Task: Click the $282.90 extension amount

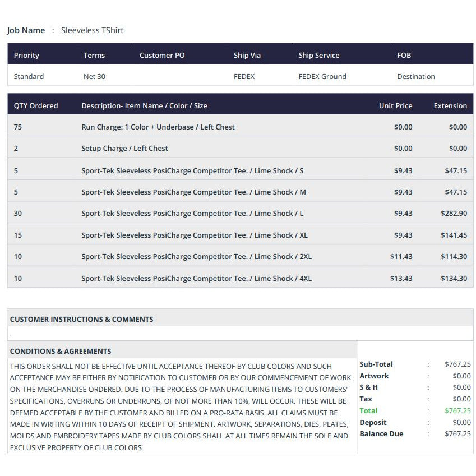Action: click(x=454, y=214)
